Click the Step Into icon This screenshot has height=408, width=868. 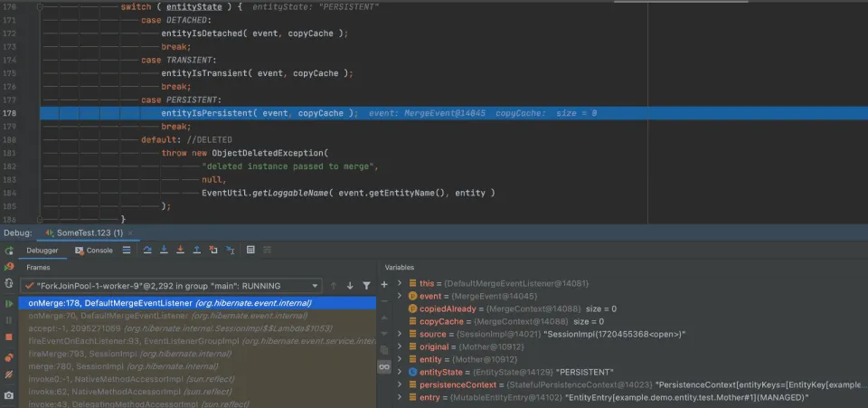click(164, 251)
